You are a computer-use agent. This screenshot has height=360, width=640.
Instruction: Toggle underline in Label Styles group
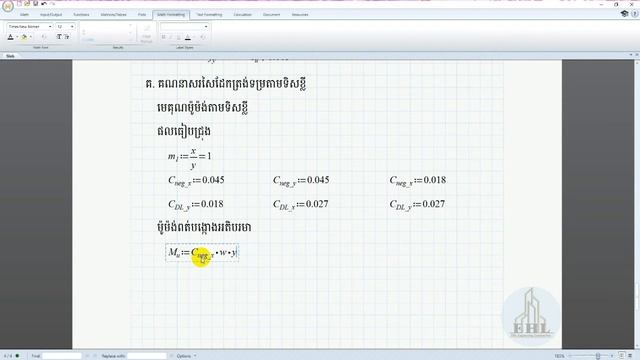(x=178, y=37)
